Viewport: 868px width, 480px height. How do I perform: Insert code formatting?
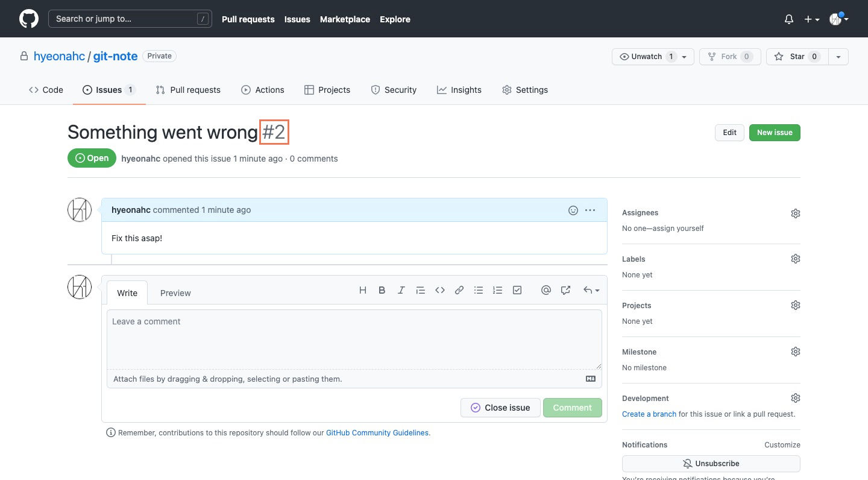pos(440,290)
